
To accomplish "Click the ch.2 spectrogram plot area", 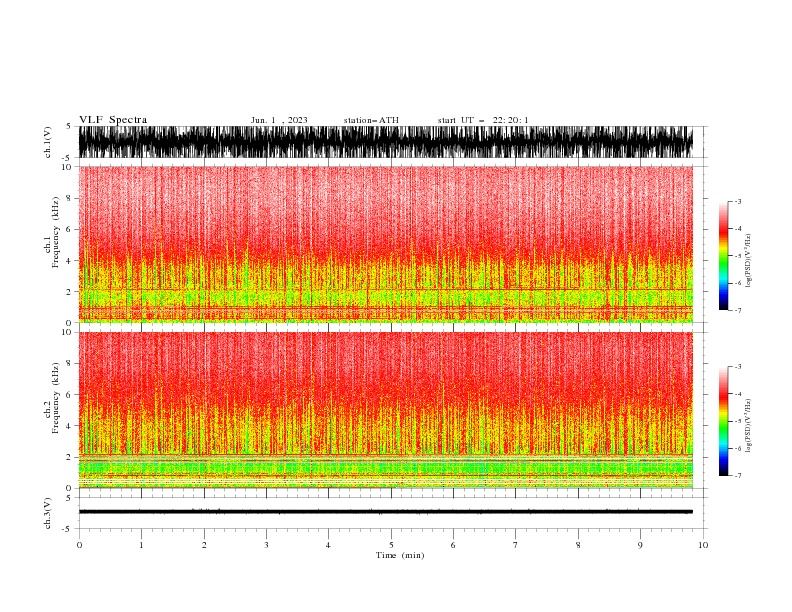I will click(386, 410).
